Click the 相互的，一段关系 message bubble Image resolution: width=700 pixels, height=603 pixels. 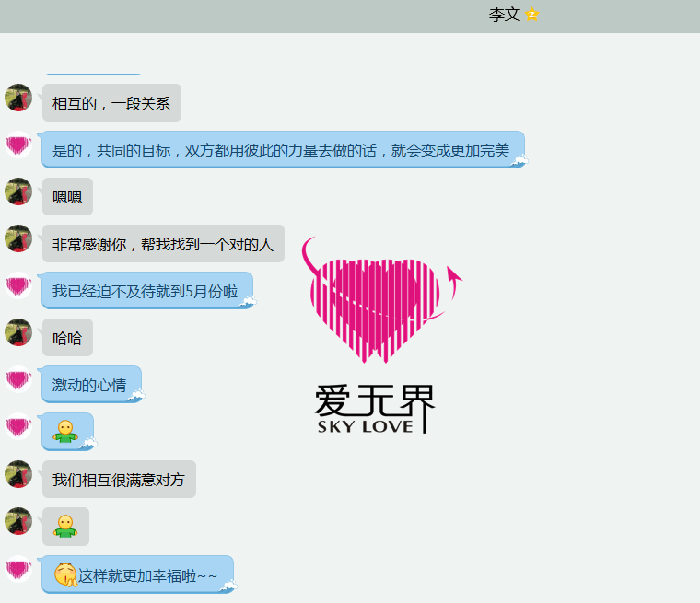tap(111, 103)
